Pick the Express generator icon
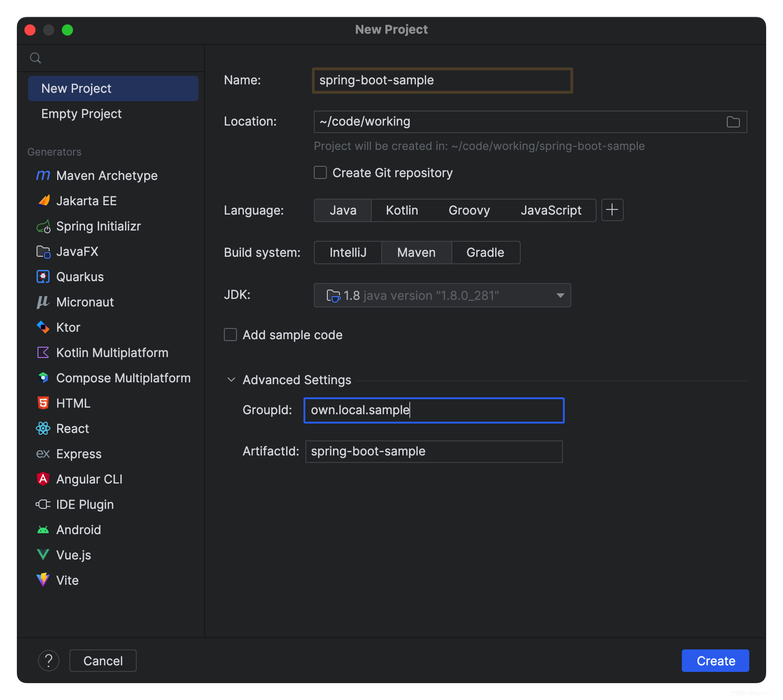Screen dimensions: 783x700 (x=43, y=454)
